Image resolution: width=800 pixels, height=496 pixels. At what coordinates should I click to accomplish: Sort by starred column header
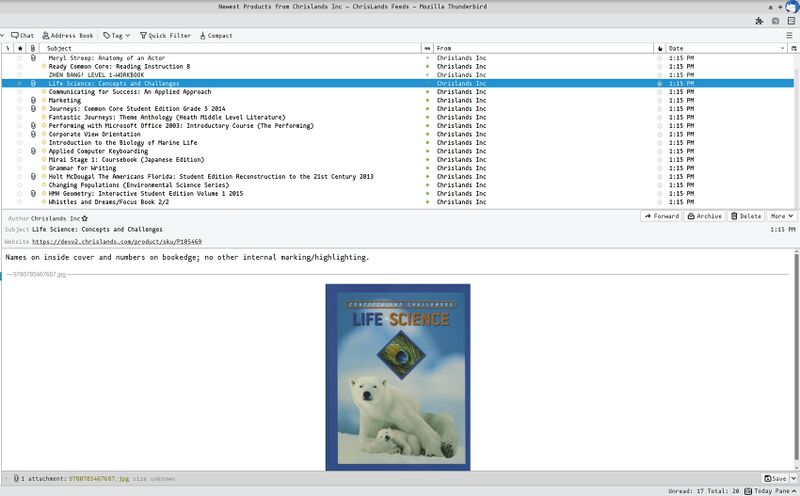click(20, 48)
